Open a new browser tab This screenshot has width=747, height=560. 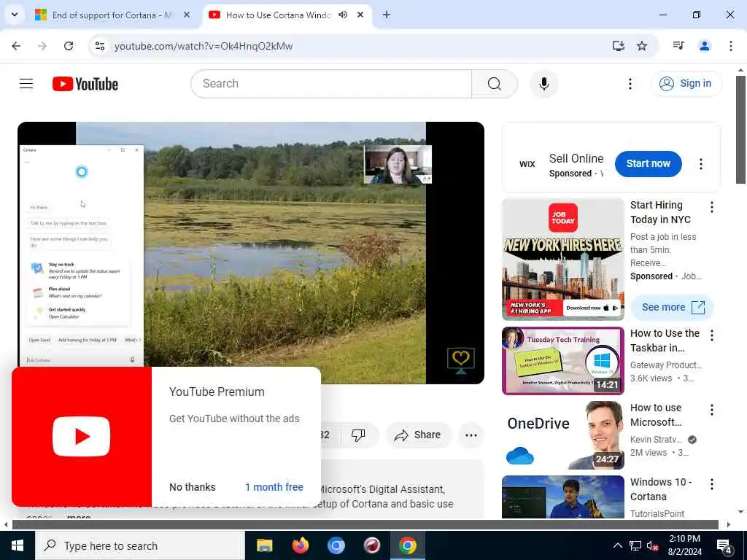point(387,15)
